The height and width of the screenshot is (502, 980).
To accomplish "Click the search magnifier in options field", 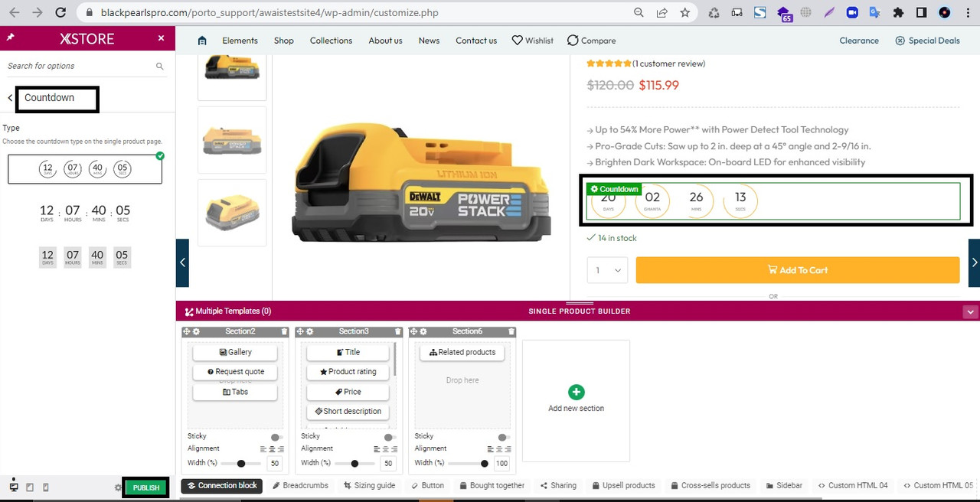I will 160,67.
